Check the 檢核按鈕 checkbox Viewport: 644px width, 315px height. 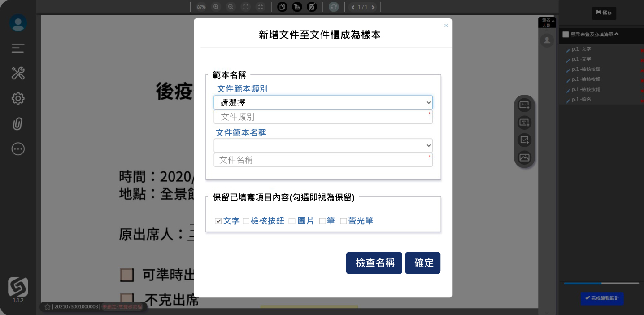(246, 221)
